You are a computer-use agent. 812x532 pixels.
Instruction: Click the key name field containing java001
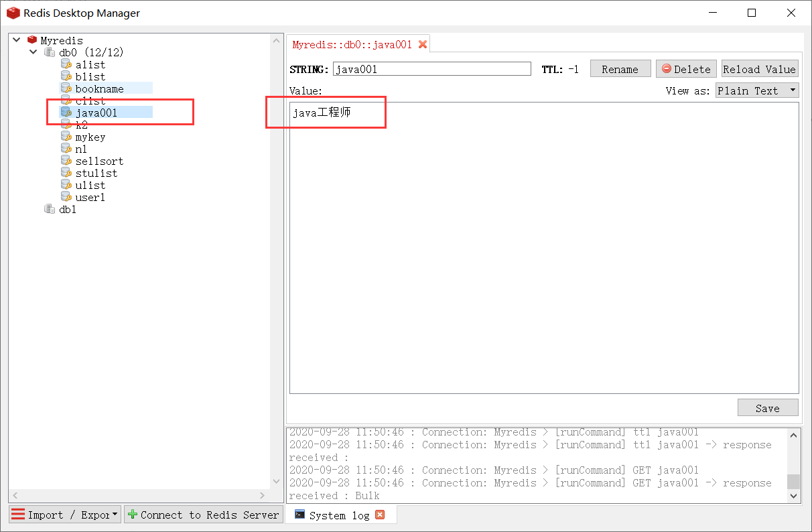[x=432, y=69]
